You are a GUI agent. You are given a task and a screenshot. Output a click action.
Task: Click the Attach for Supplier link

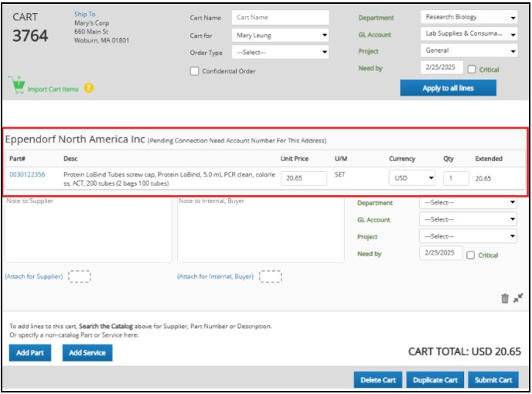pos(34,276)
